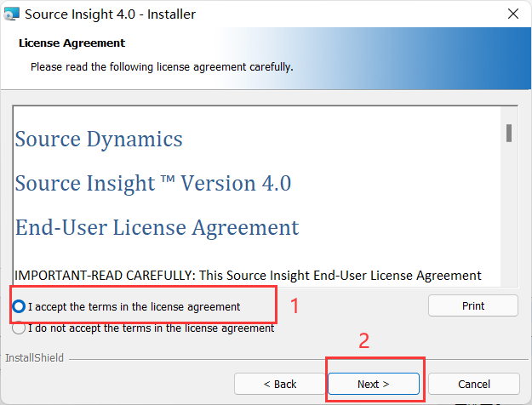Cancel the installation
Screen dimensions: 532x405
point(474,384)
